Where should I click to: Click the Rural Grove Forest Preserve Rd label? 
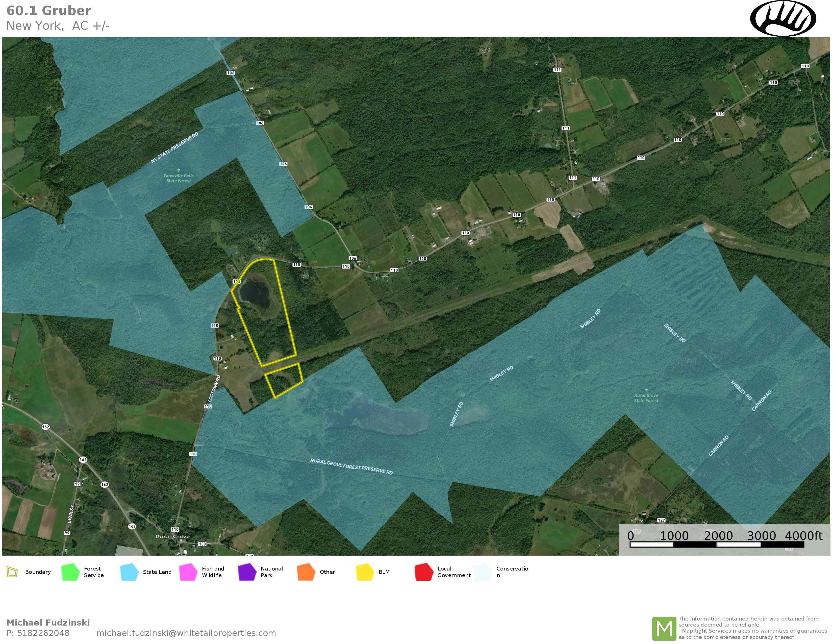351,467
